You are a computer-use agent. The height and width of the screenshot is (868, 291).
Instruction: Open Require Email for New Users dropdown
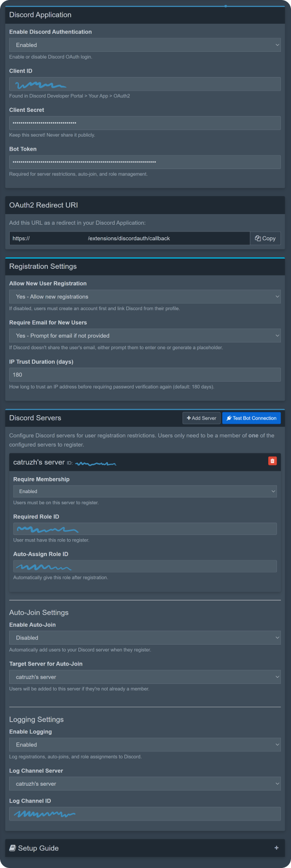pos(145,336)
